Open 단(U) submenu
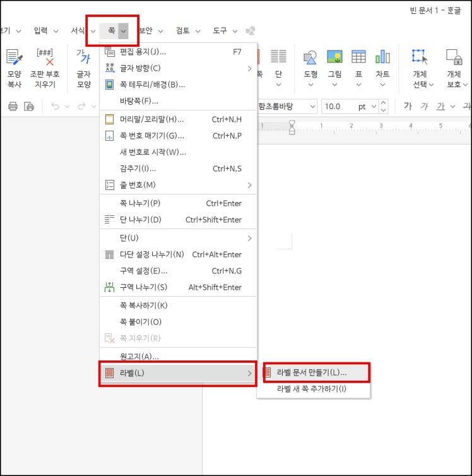The image size is (472, 476). coord(179,238)
